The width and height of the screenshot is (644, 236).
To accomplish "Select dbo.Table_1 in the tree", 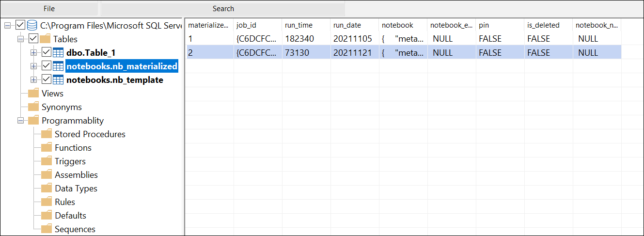I will point(91,52).
